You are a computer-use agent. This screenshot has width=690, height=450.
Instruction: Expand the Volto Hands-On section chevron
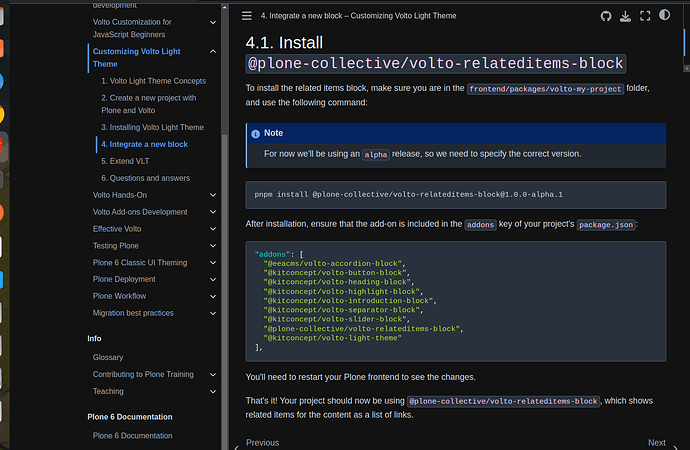213,195
